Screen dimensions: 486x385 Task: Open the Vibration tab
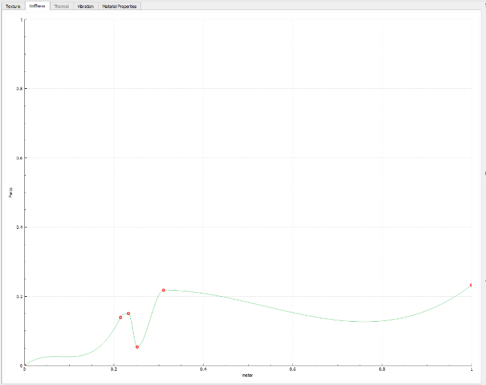coord(86,6)
